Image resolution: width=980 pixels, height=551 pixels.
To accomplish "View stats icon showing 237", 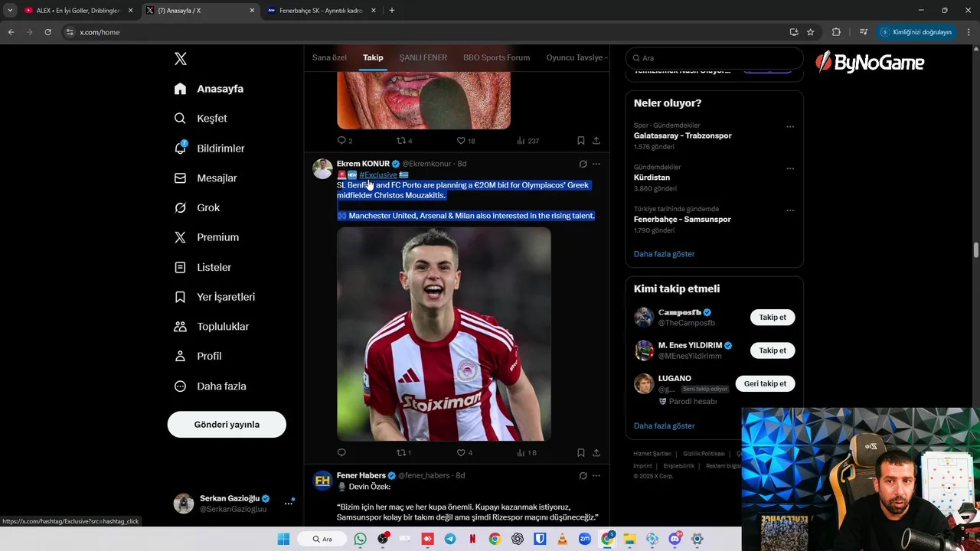I will tap(521, 141).
